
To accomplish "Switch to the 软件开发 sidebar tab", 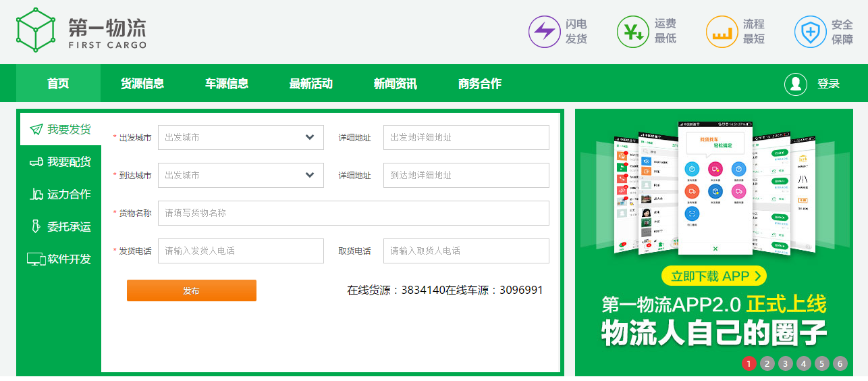I will coord(60,259).
